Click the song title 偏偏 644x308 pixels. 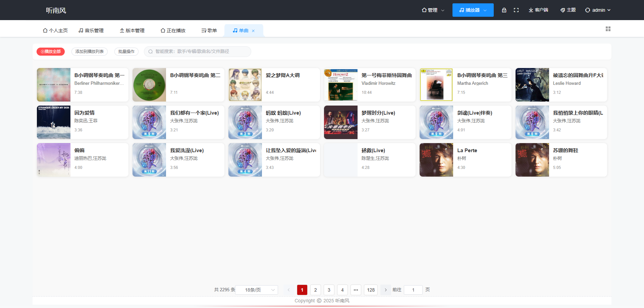click(x=79, y=150)
